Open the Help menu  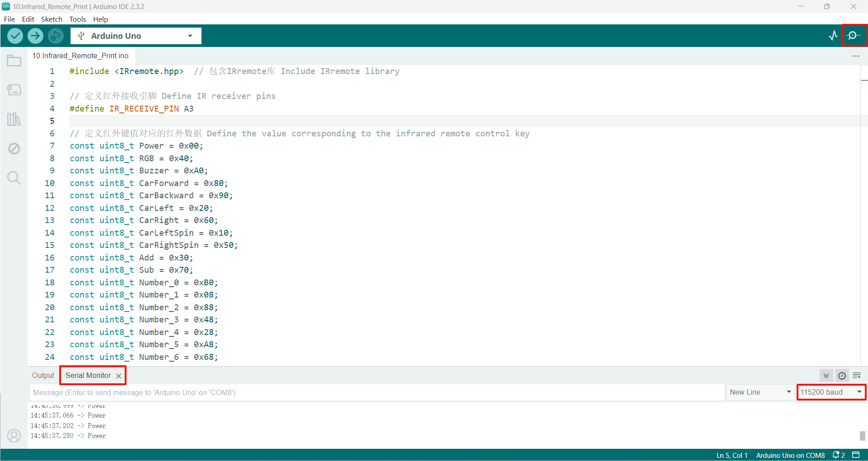[x=101, y=19]
